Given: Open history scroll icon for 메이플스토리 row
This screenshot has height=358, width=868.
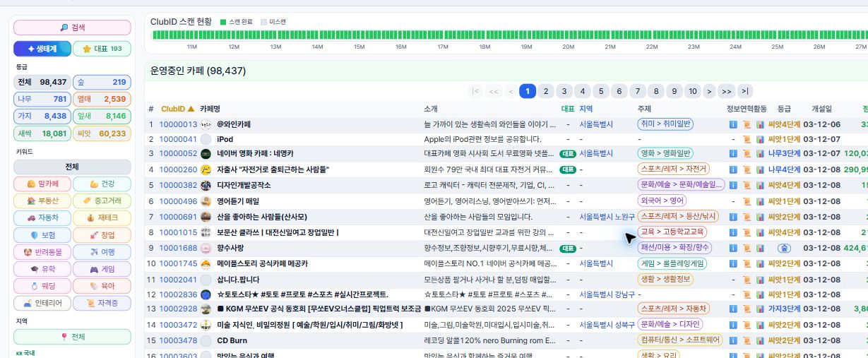Looking at the screenshot, I should (747, 263).
